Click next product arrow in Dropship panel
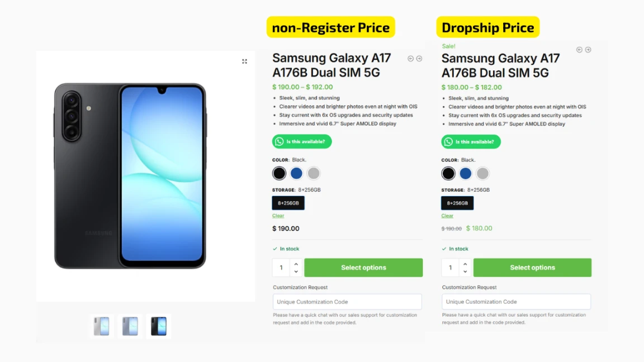Image resolution: width=644 pixels, height=362 pixels. pyautogui.click(x=588, y=50)
